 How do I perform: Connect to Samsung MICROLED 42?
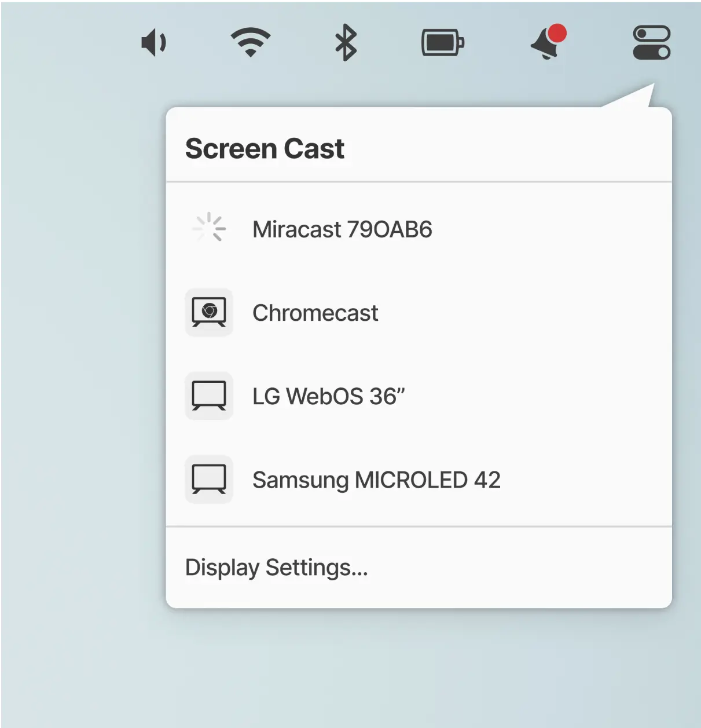point(376,480)
